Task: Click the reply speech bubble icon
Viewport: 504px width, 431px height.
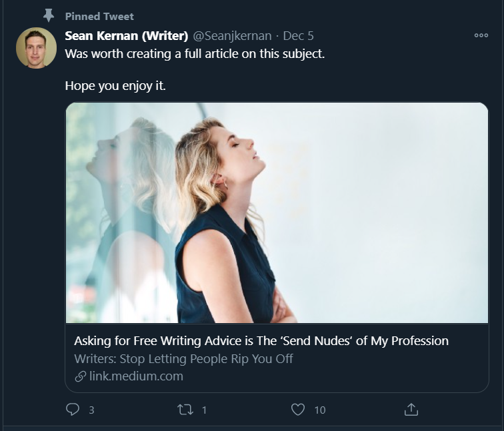Action: click(73, 410)
